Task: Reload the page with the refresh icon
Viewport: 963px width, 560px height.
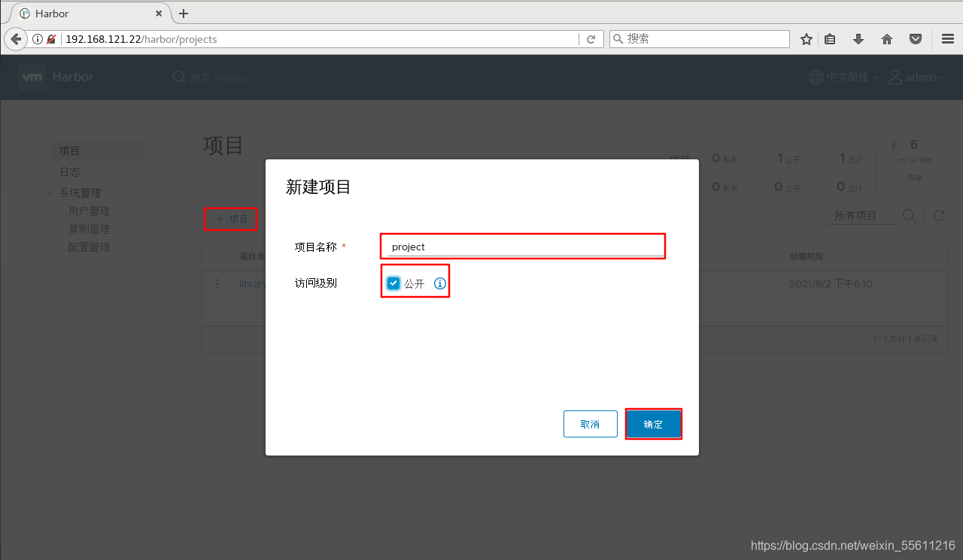Action: 591,39
